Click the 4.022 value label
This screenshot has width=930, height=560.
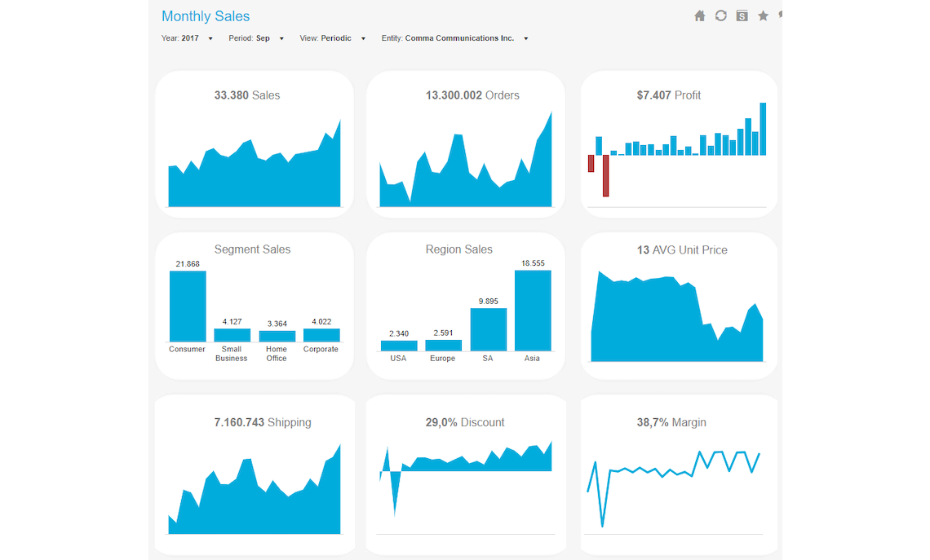[x=321, y=321]
